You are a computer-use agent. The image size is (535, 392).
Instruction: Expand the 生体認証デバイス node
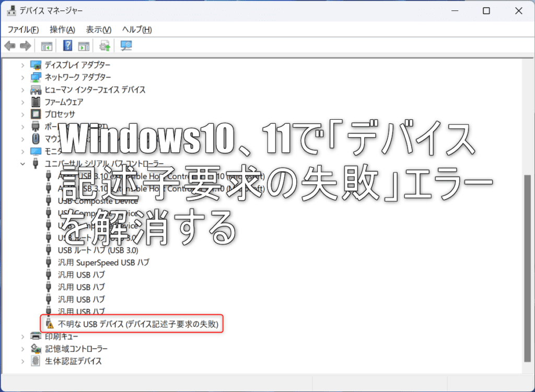22,361
